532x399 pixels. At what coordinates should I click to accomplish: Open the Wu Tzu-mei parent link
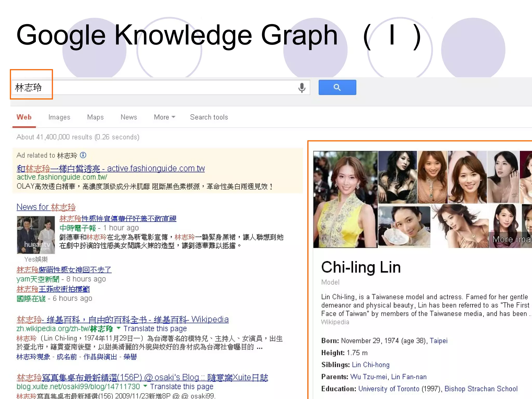pos(368,377)
